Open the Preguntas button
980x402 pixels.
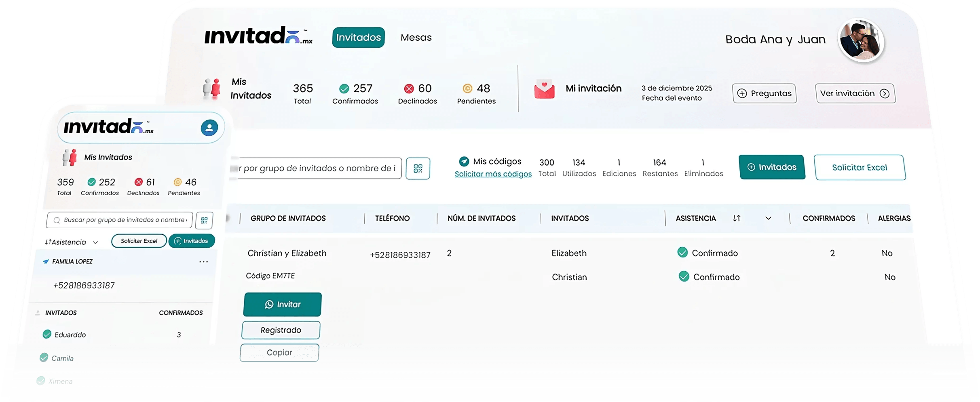click(765, 93)
